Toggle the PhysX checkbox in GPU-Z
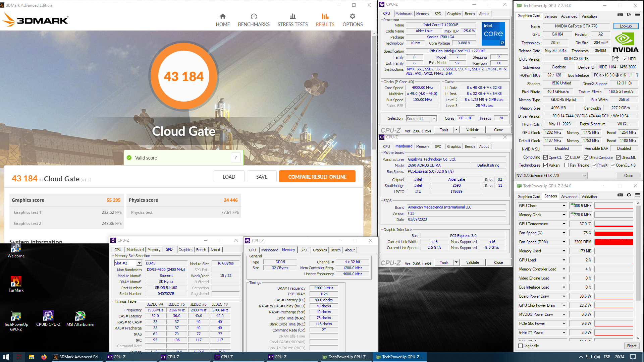Image resolution: width=644 pixels, height=362 pixels. [x=594, y=165]
